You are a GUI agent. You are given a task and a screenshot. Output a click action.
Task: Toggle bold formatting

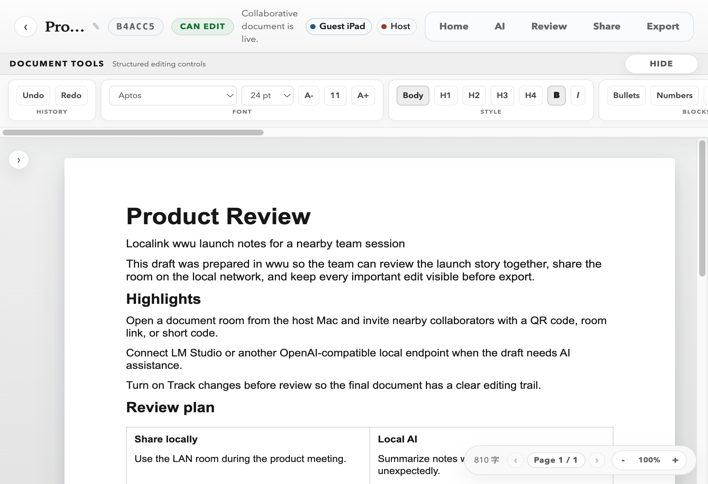(x=556, y=95)
